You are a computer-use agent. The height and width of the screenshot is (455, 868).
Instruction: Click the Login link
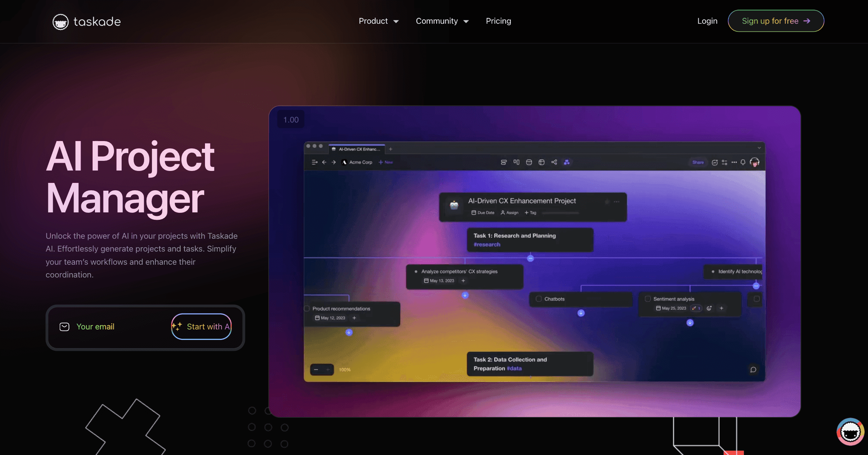tap(707, 21)
